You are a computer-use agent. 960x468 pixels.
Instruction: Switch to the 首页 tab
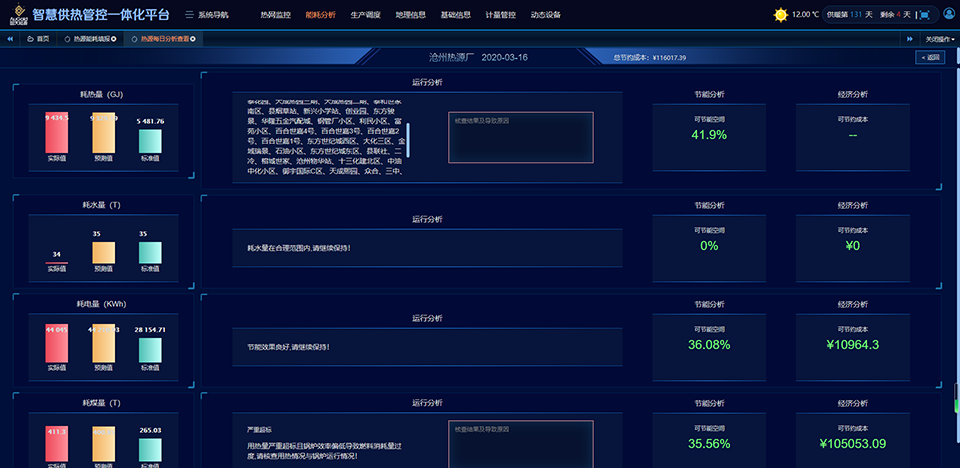(38, 39)
